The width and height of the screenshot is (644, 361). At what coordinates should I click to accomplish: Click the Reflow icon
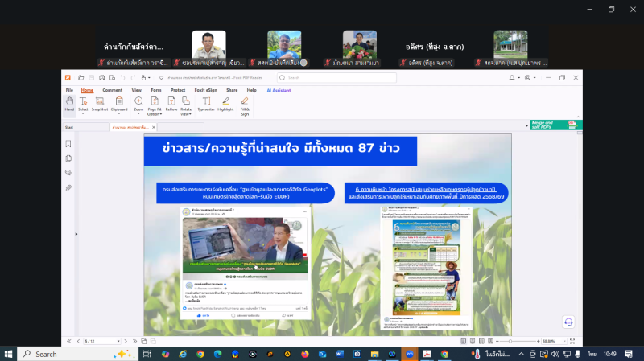click(x=171, y=104)
